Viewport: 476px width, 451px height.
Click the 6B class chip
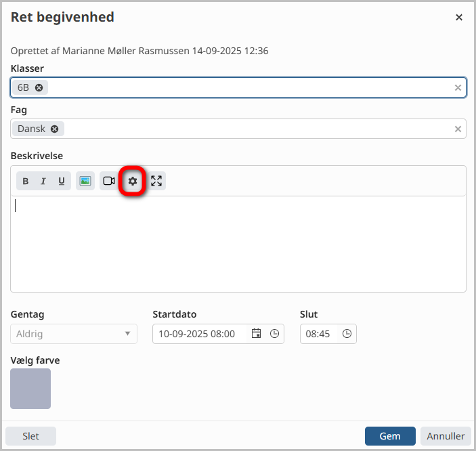coord(30,87)
